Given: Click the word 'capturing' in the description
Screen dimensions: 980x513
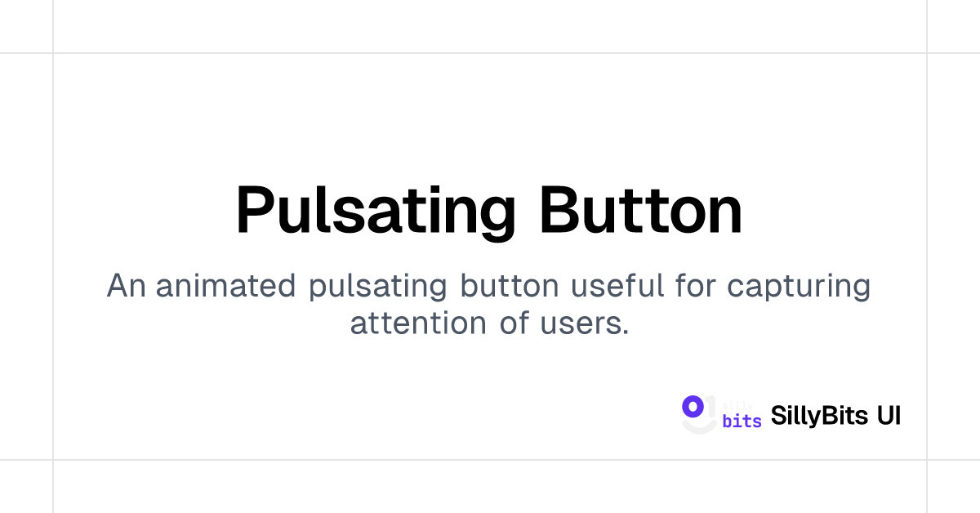Looking at the screenshot, I should (x=799, y=288).
